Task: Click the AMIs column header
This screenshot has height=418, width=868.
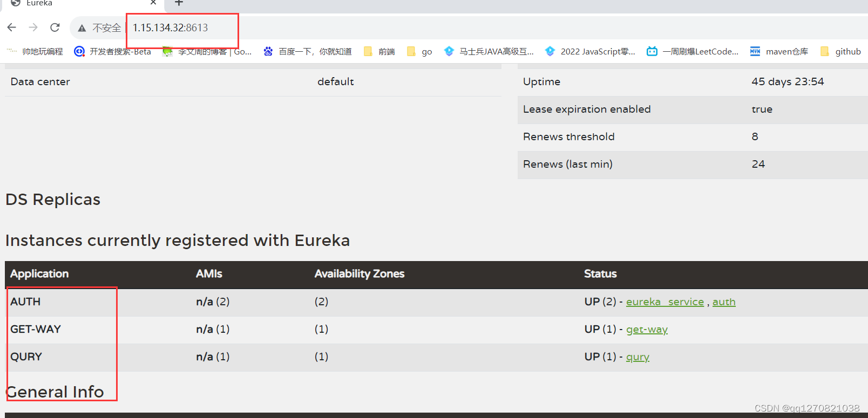Action: tap(209, 274)
